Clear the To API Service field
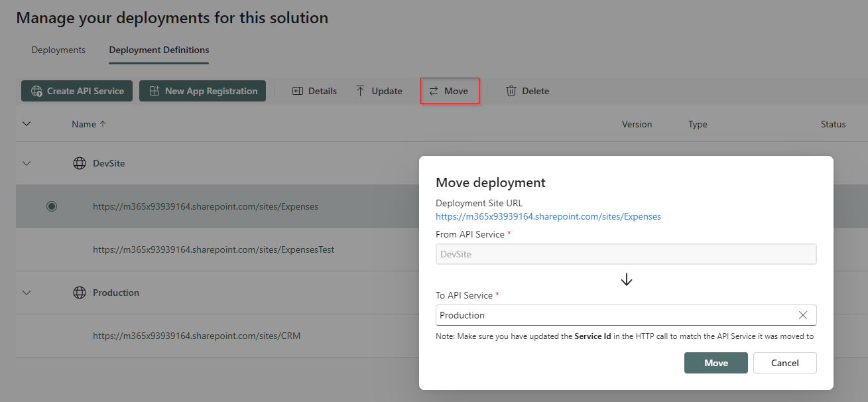868x402 pixels. (x=802, y=315)
